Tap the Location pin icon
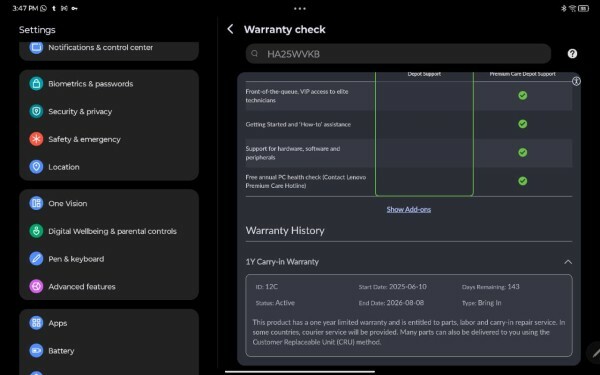 36,167
